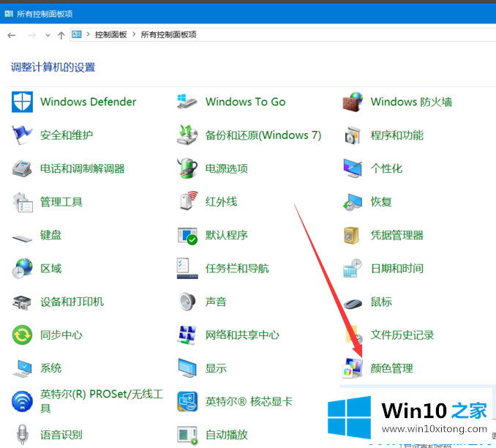Click the 电源选项 battery icon
Viewport: 496px width, 448px height.
tap(187, 168)
